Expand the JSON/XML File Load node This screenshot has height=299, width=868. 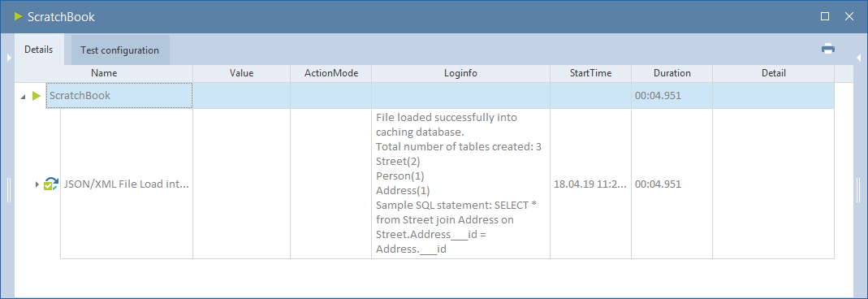(x=37, y=184)
